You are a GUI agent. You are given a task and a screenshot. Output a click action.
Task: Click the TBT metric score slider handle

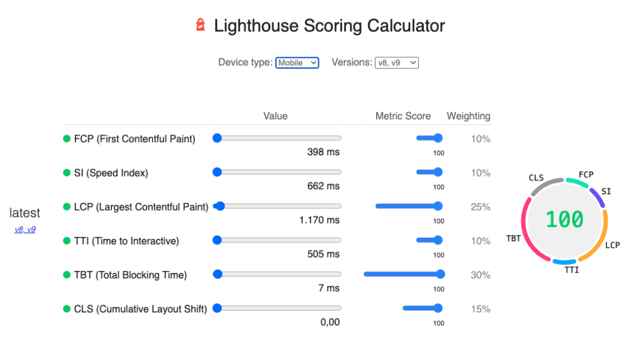tap(440, 274)
